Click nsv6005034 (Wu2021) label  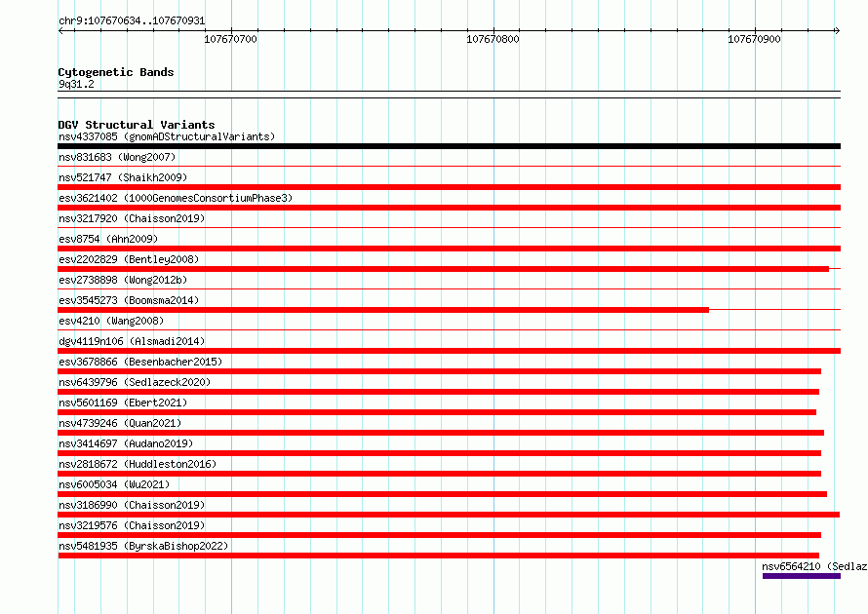114,484
